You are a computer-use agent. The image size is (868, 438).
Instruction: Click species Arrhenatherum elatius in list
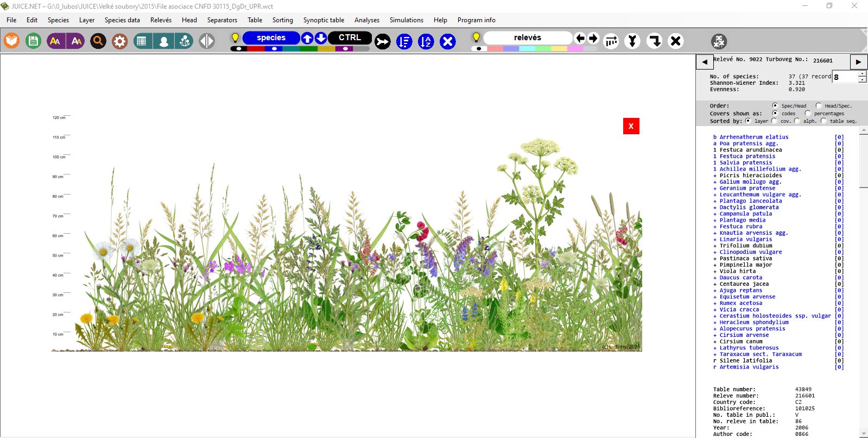coord(754,137)
